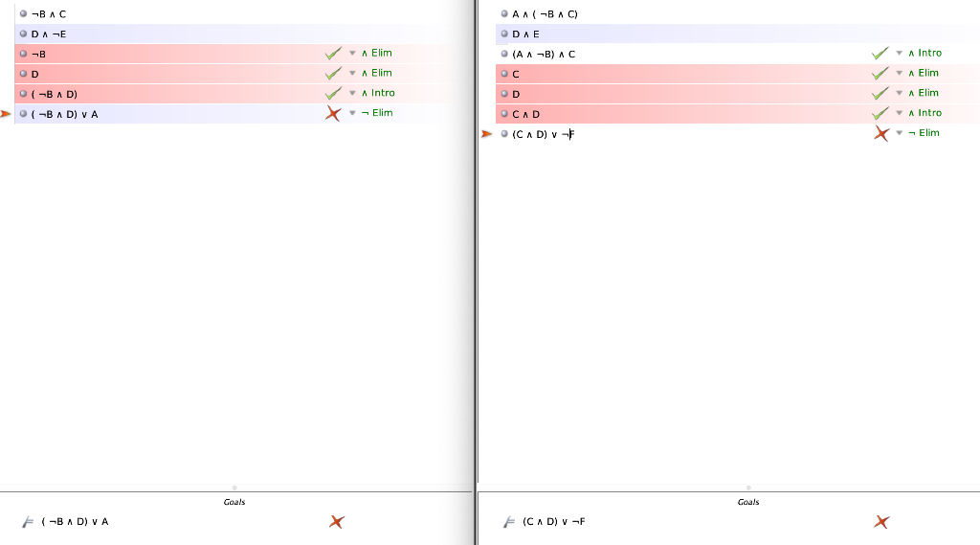Screen dimensions: 980x545
Task: Click green check mark on left proof's D step
Action: pos(333,74)
